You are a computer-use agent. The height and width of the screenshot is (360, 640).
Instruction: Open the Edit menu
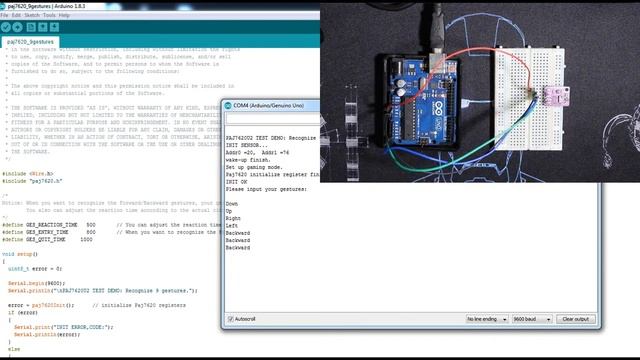(16, 16)
